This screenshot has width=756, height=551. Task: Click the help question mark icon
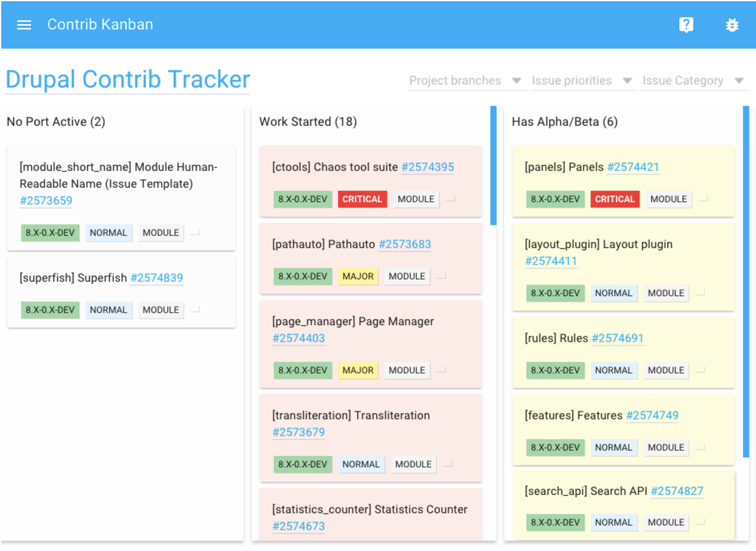tap(686, 25)
